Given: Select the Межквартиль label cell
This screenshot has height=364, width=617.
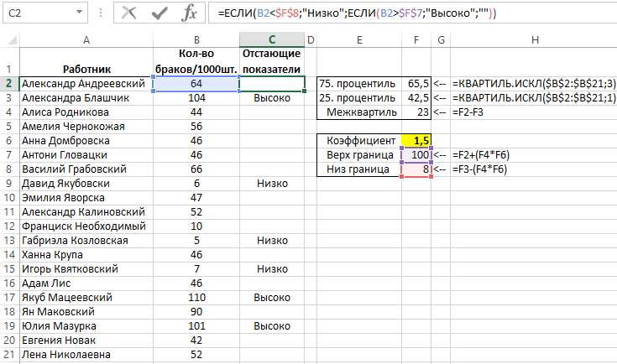Looking at the screenshot, I should (x=360, y=112).
